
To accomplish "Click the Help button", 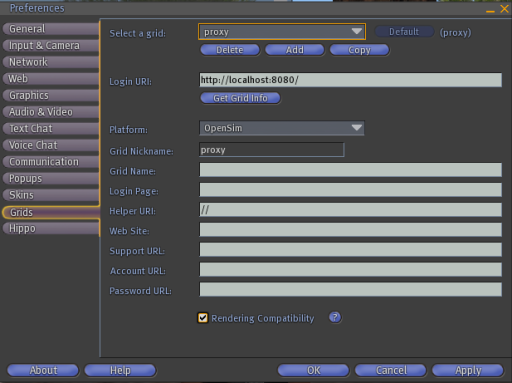I will point(120,370).
